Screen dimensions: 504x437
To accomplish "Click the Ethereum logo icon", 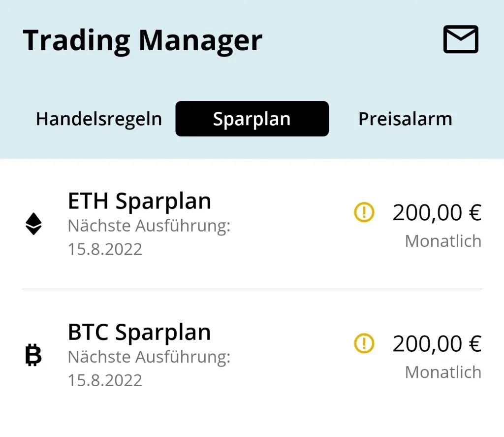I will [x=33, y=224].
